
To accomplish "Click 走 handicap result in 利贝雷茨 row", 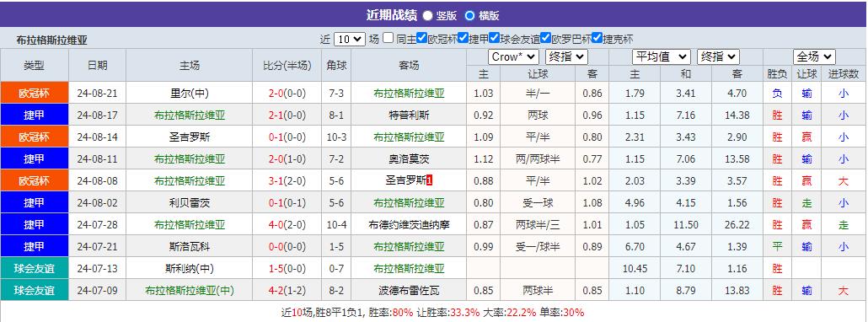I will (806, 203).
